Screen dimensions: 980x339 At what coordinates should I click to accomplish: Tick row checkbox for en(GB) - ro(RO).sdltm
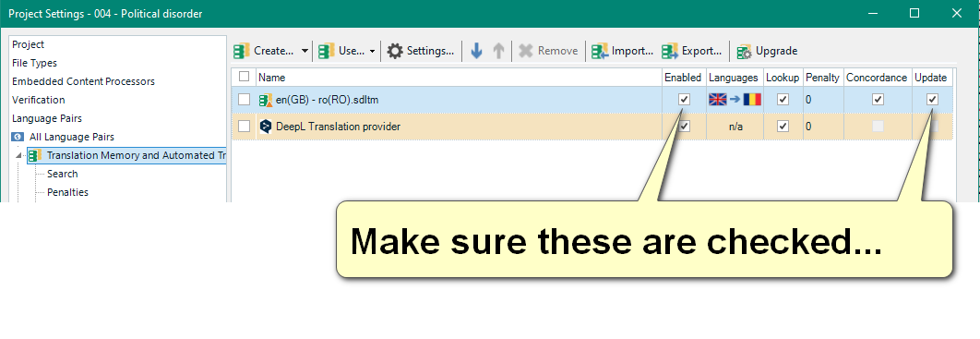[245, 100]
